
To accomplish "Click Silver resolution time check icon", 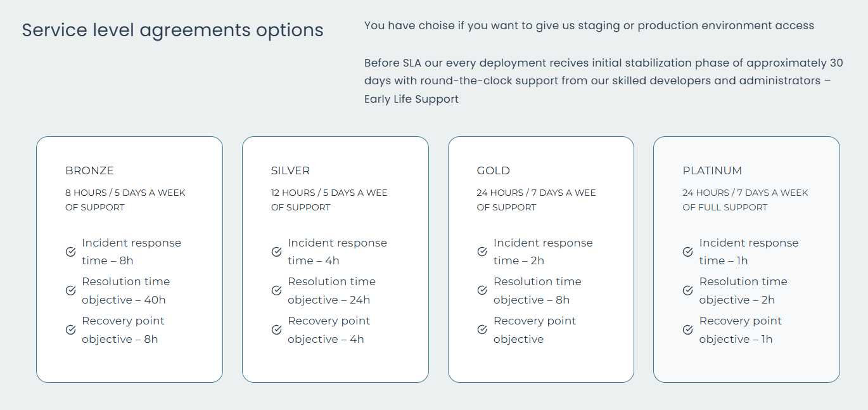I will [277, 290].
